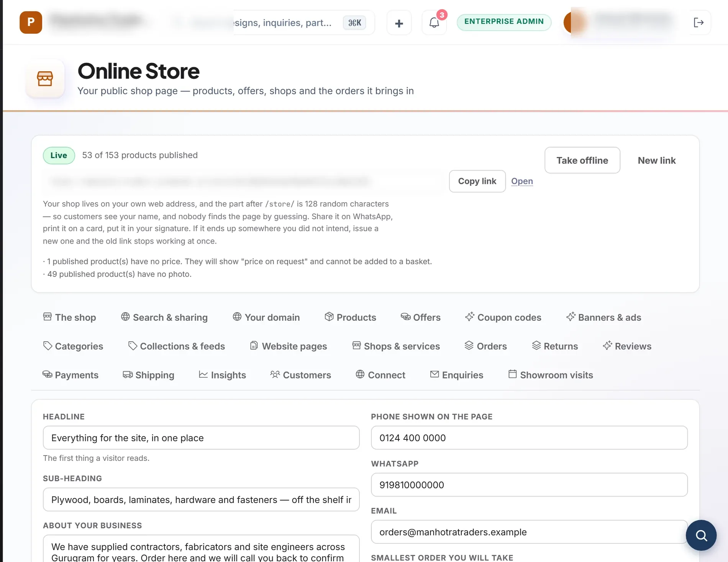Click the plus create-new icon
Viewport: 728px width, 562px height.
point(399,23)
